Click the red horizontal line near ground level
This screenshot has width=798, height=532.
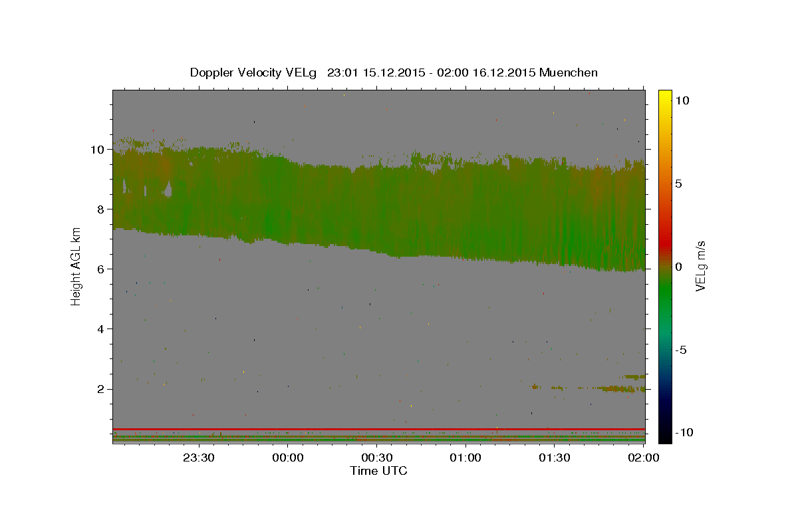(378, 429)
